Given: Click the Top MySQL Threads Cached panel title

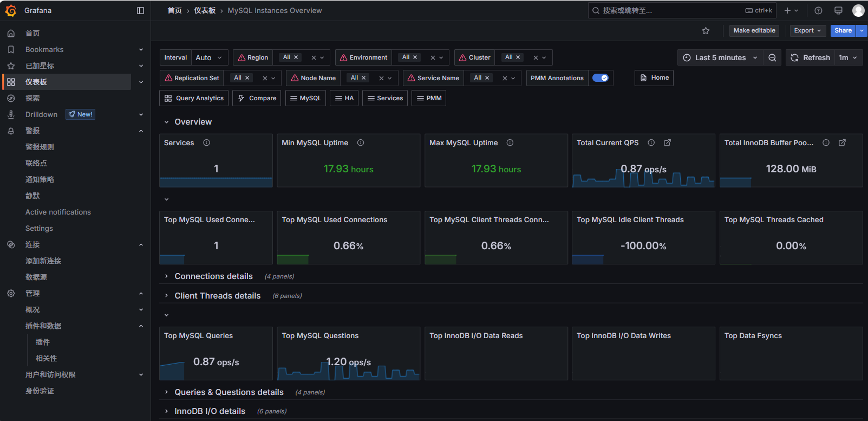Looking at the screenshot, I should point(774,219).
